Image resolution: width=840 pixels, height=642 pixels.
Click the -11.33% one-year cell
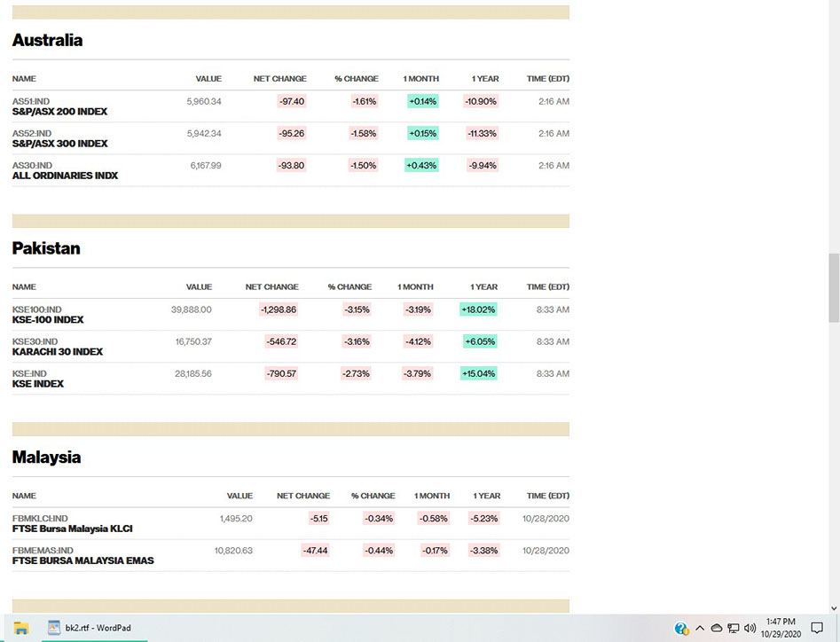(x=483, y=133)
